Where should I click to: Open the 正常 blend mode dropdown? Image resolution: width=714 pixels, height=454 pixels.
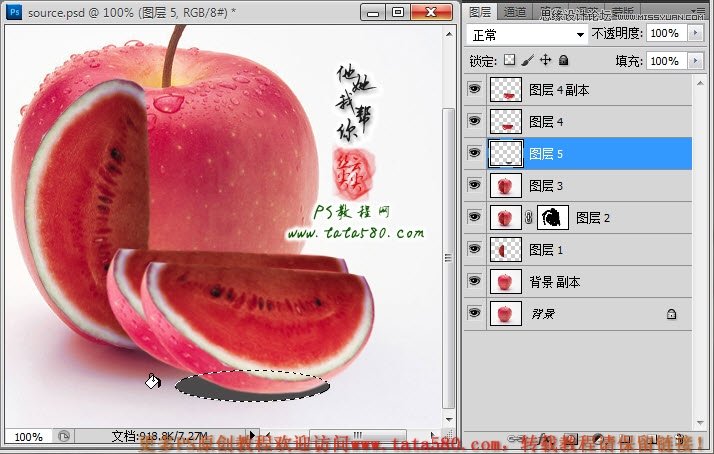527,35
